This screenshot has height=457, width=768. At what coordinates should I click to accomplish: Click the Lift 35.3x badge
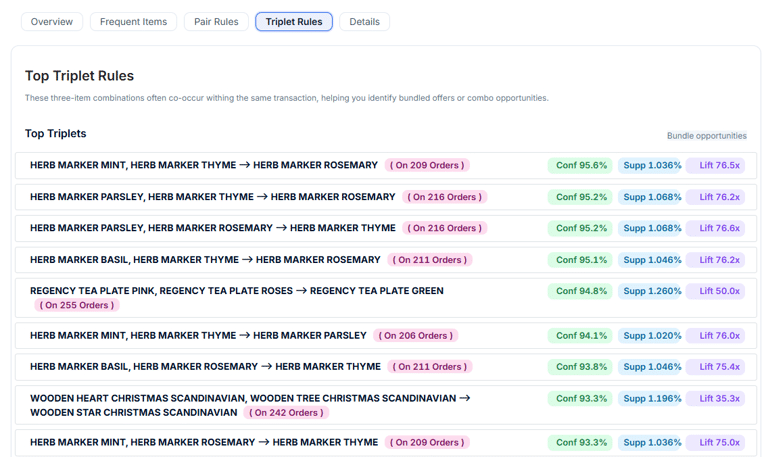(x=720, y=399)
